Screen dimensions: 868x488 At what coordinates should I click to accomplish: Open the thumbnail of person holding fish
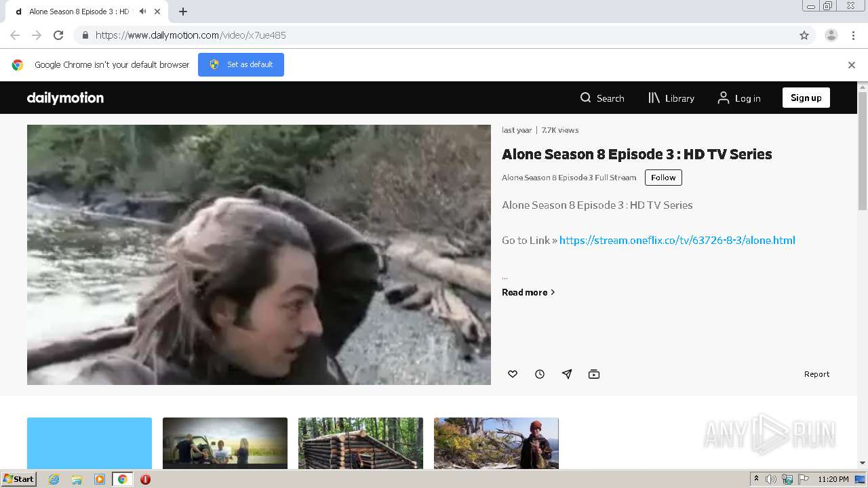(496, 443)
